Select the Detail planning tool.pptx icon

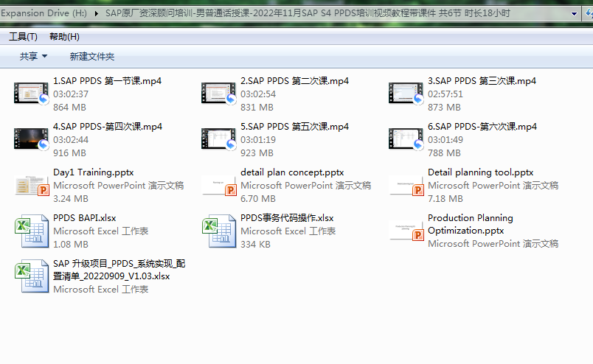click(x=406, y=185)
